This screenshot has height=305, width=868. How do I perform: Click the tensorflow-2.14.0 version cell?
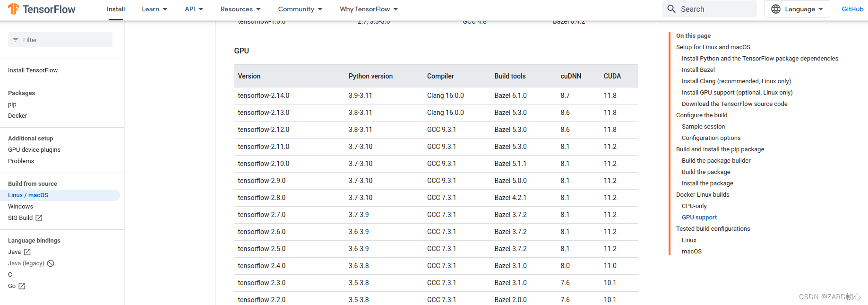(x=264, y=96)
